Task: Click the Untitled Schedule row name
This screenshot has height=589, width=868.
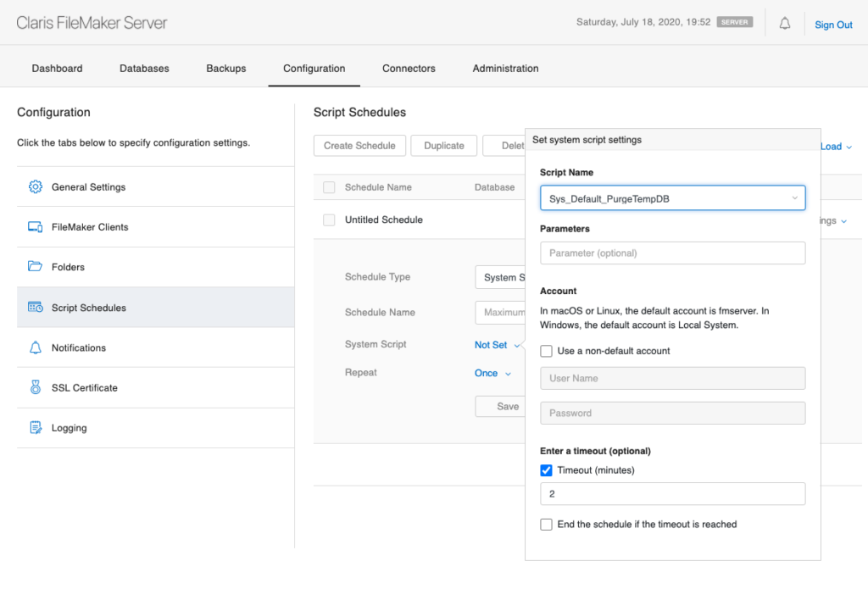Action: click(384, 219)
